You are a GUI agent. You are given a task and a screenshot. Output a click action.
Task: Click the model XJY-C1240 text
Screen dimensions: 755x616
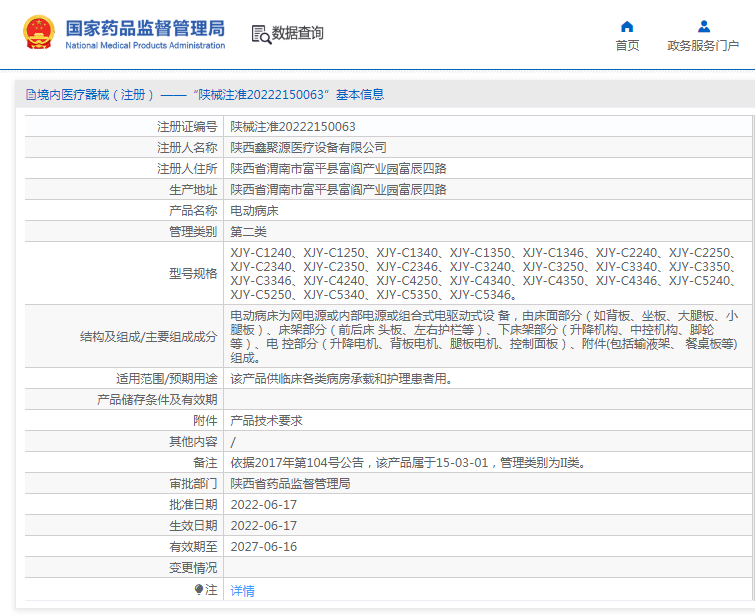261,253
